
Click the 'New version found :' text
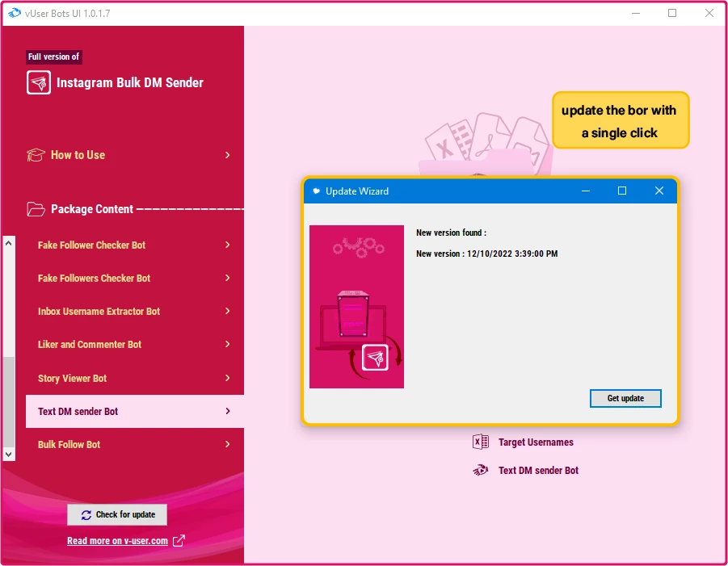click(452, 233)
